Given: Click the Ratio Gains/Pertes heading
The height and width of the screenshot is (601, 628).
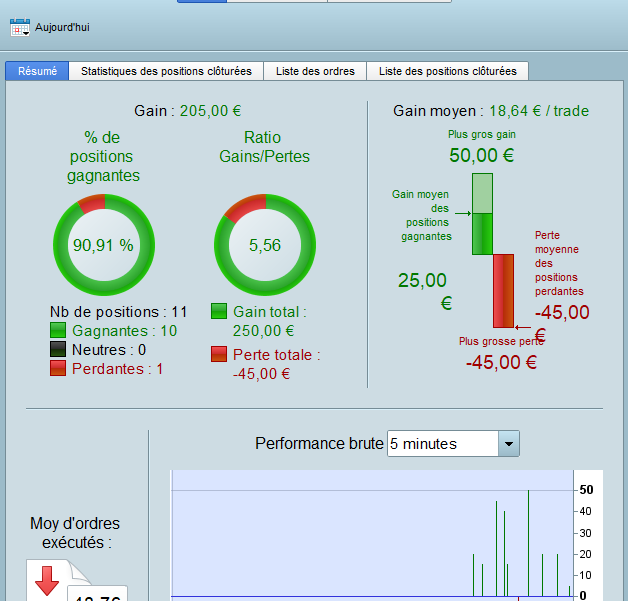Looking at the screenshot, I should pyautogui.click(x=264, y=147).
